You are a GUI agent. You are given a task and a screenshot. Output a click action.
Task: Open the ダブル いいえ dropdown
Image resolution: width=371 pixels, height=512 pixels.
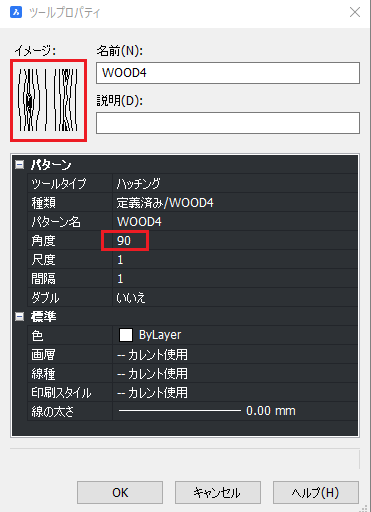(x=235, y=297)
